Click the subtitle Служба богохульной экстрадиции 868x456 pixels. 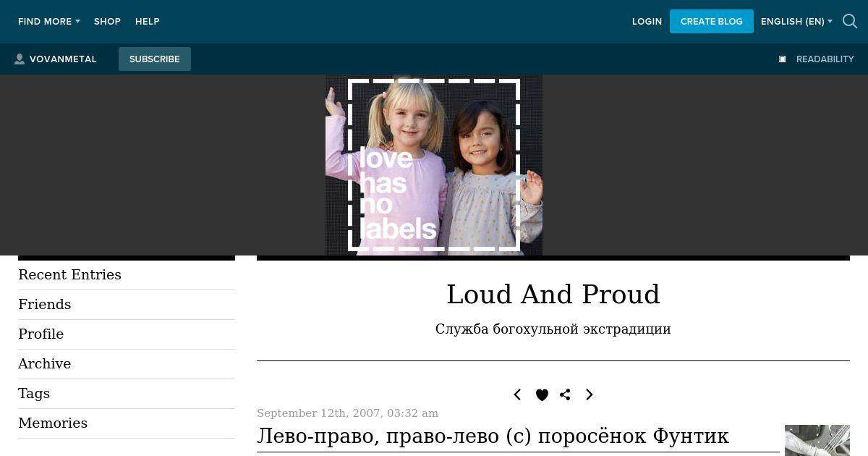coord(553,329)
